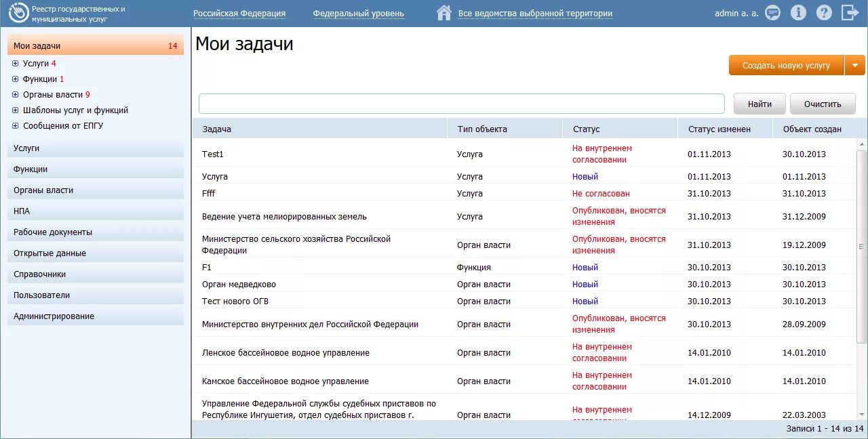Sort by the Статус column header
This screenshot has width=868, height=439.
pos(620,129)
